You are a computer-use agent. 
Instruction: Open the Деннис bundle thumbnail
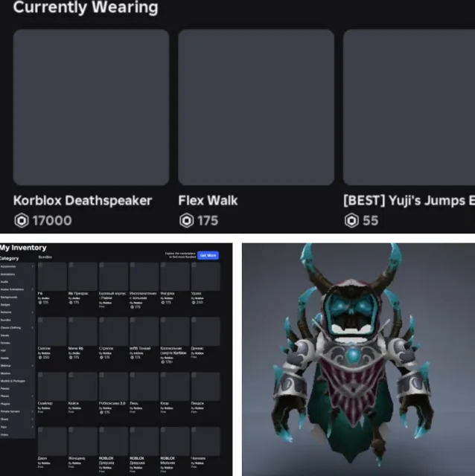[x=205, y=332]
